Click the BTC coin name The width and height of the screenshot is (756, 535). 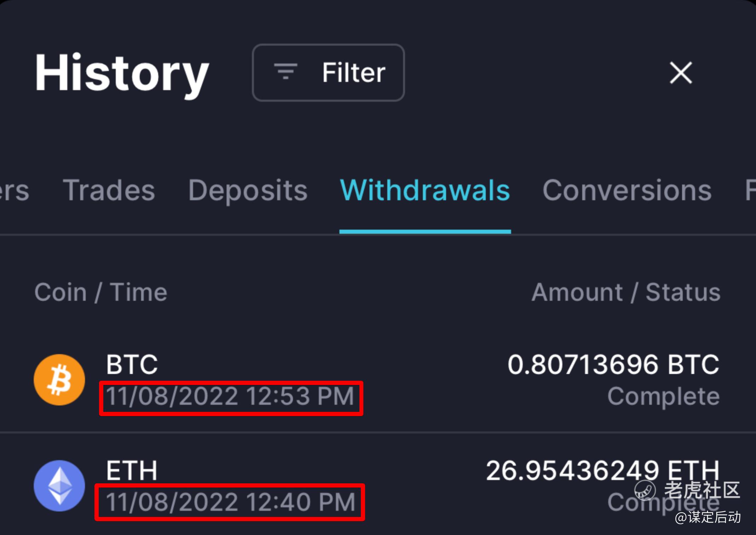pos(132,364)
